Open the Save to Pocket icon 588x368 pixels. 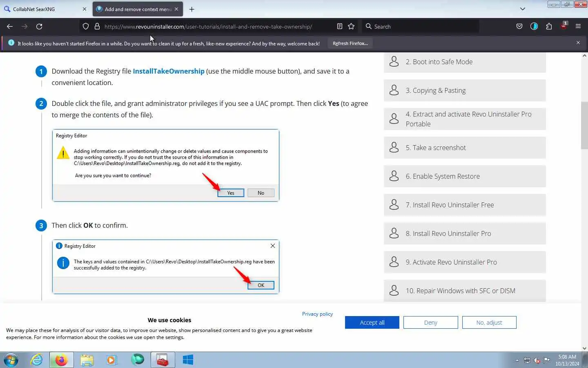coord(519,27)
